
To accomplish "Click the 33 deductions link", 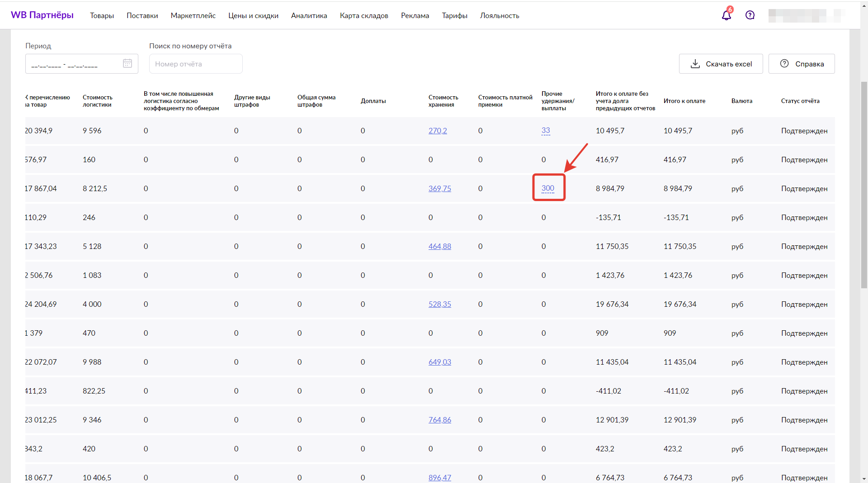I will [546, 131].
